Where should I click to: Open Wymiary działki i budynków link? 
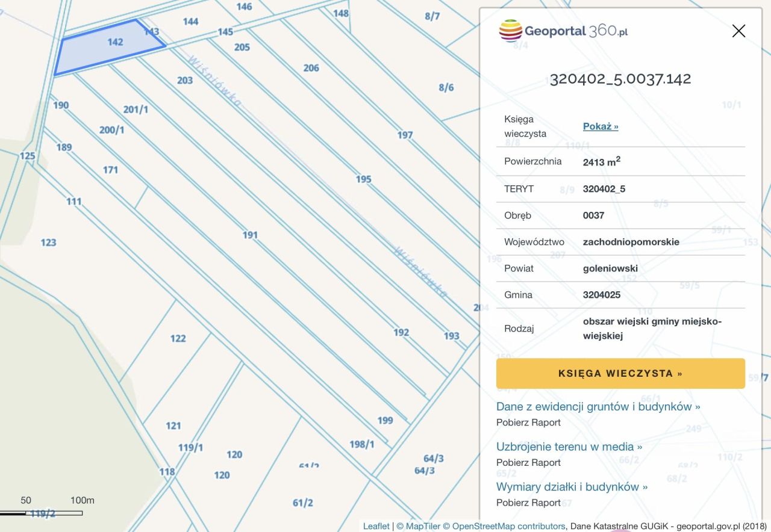click(572, 487)
